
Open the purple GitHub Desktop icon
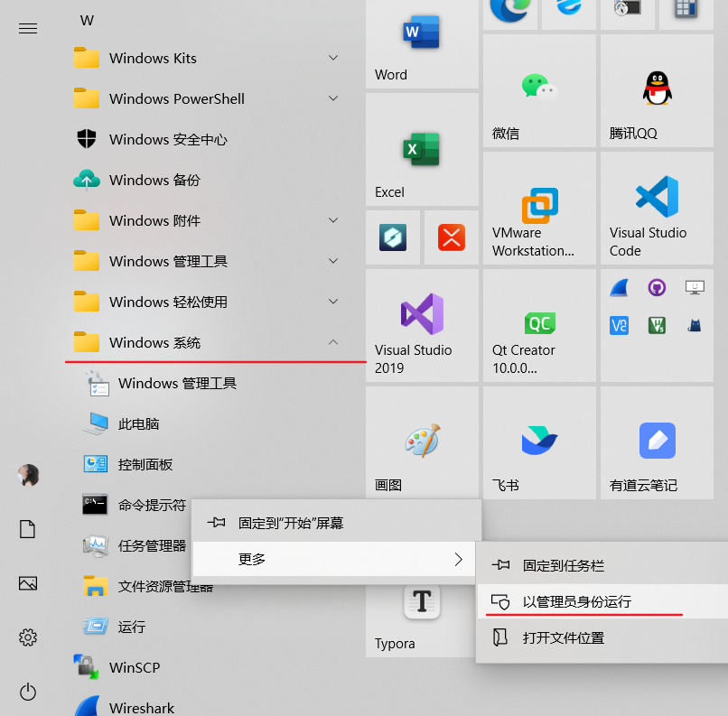point(657,288)
